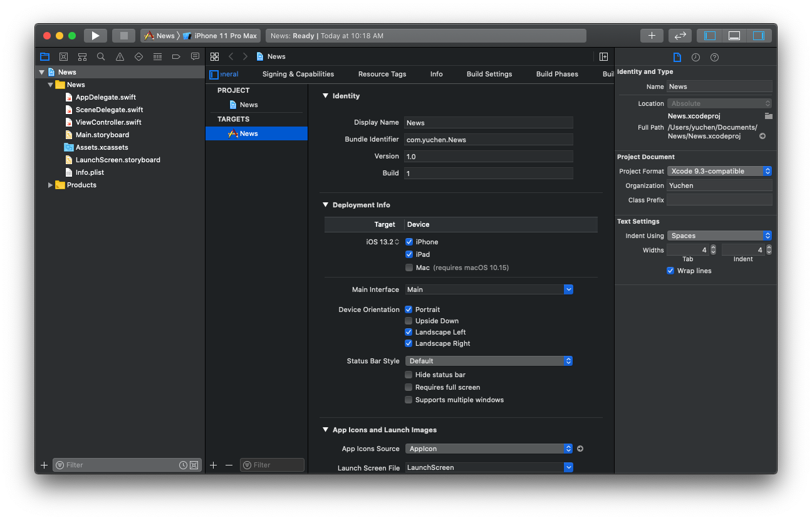Adjust the Tab width stepper
This screenshot has width=812, height=520.
(713, 249)
